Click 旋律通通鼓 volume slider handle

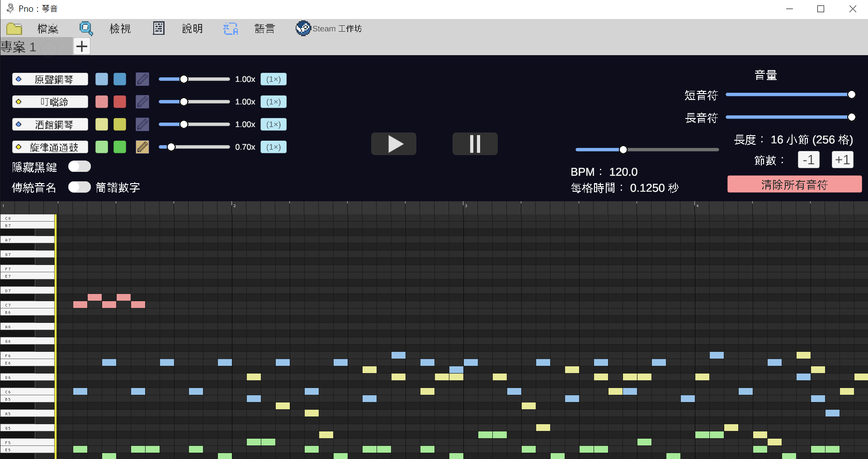pos(171,147)
